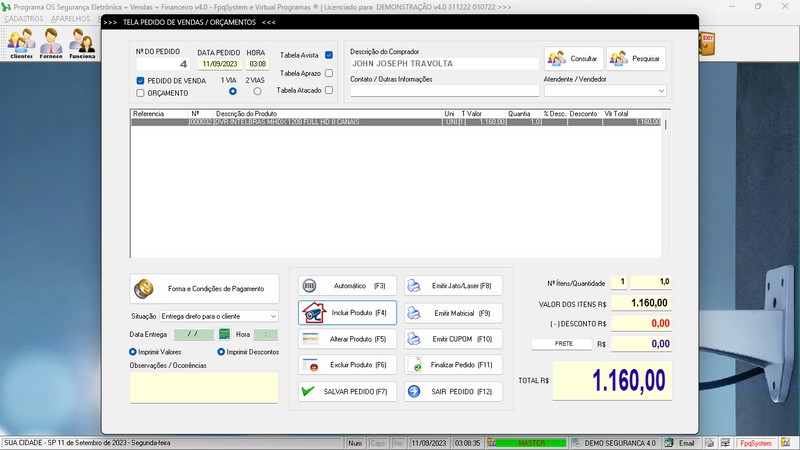
Task: Select the DVR INTELBRAS MHDX 1208 product row
Action: click(396, 122)
